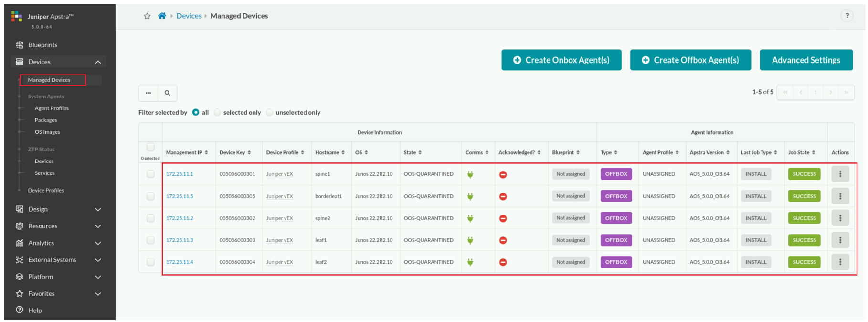
Task: Check the box for 172.25.11.5 row
Action: (x=150, y=196)
